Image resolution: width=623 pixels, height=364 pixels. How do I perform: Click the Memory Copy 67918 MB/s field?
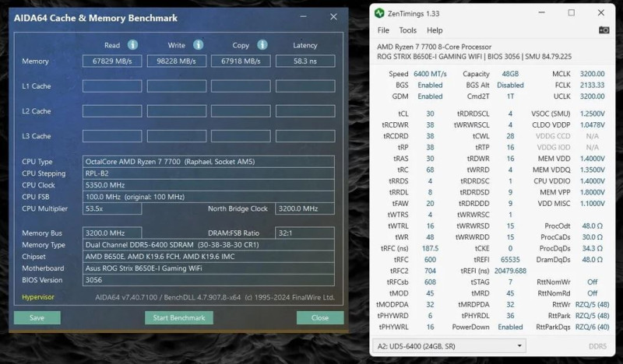tap(241, 61)
